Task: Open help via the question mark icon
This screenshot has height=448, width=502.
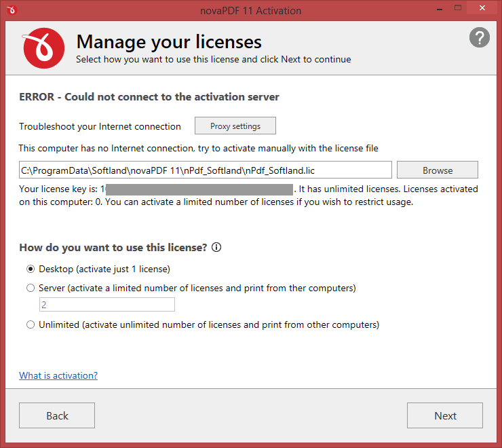Action: tap(479, 37)
